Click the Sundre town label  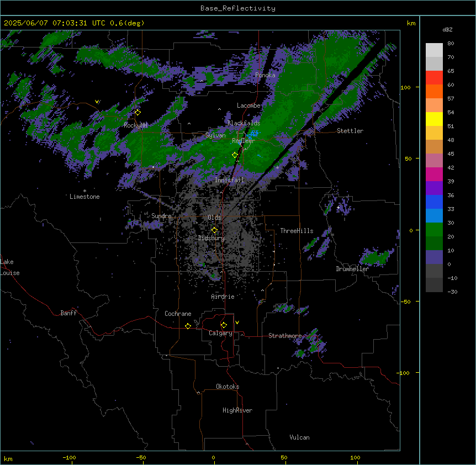point(161,216)
